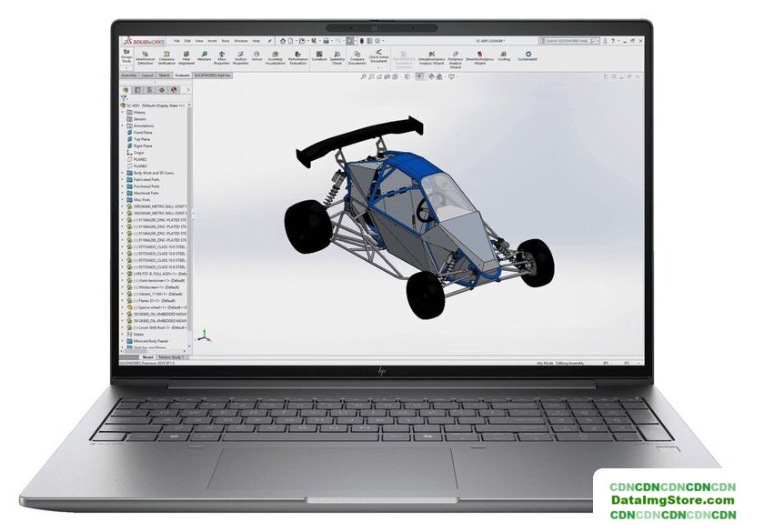Click the Origin item in the tree
The width and height of the screenshot is (764, 532).
click(139, 153)
